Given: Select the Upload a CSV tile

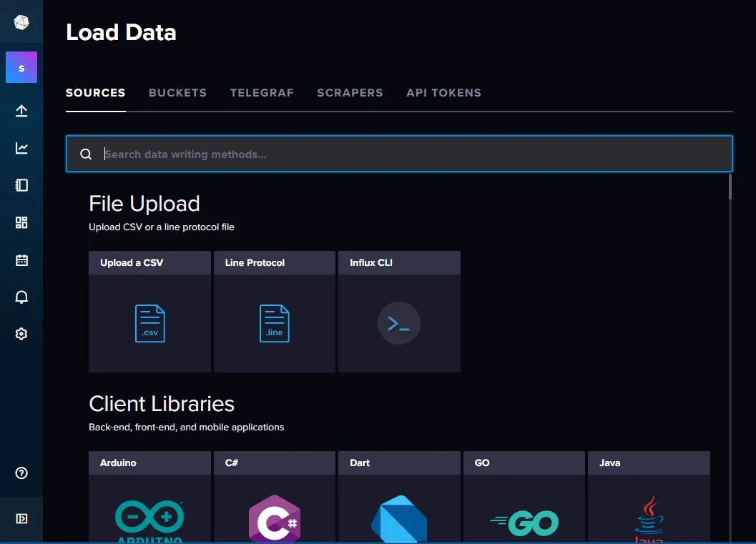Looking at the screenshot, I should point(149,312).
